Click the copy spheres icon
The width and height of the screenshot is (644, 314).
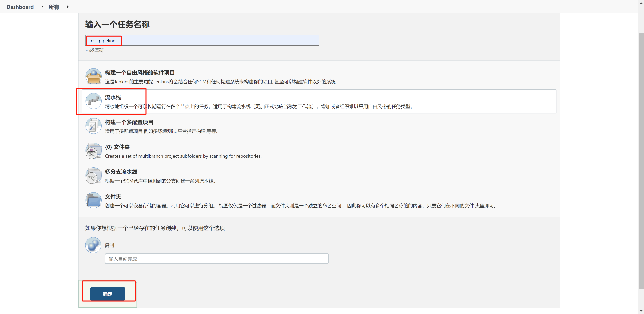[x=93, y=245]
